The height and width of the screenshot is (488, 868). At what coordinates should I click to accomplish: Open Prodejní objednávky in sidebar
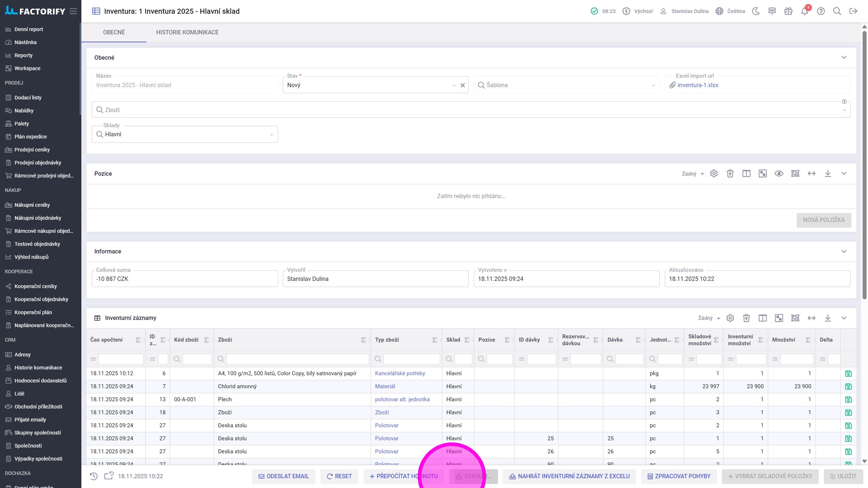[38, 163]
